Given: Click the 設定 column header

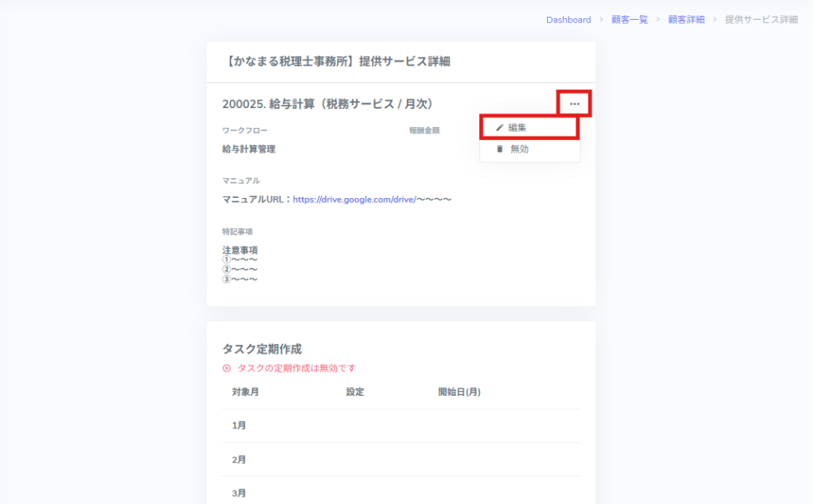Looking at the screenshot, I should 355,392.
